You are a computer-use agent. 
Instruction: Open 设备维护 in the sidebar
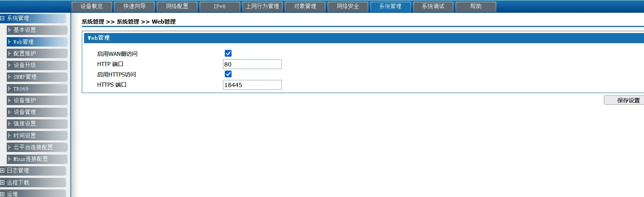pos(37,101)
